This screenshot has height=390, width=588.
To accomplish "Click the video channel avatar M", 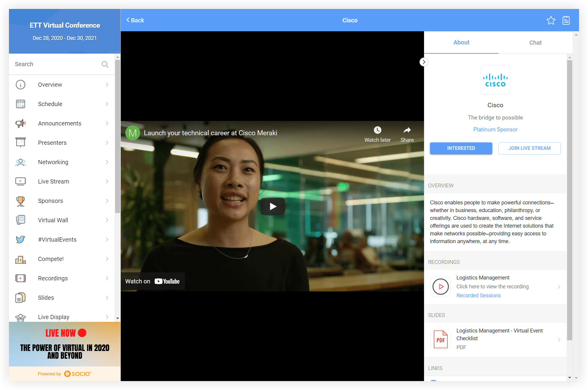I will [x=133, y=133].
